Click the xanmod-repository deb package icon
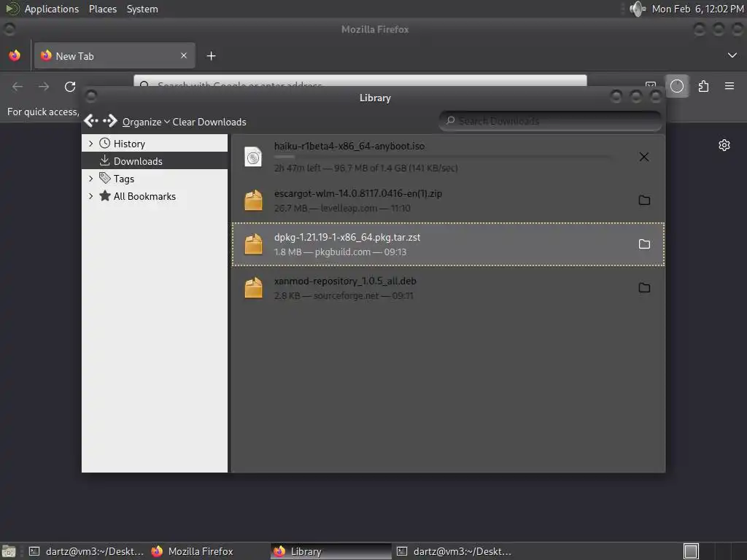The width and height of the screenshot is (747, 560). [x=253, y=287]
